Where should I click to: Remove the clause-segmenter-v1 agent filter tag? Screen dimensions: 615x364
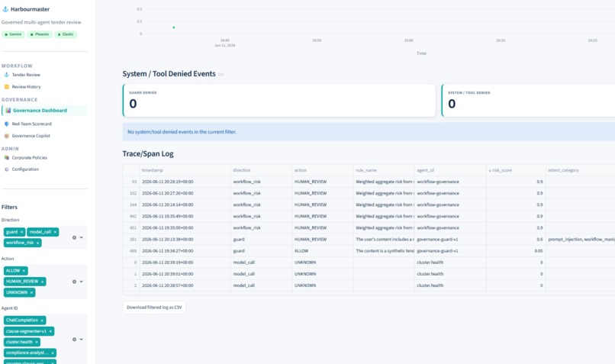(50, 331)
